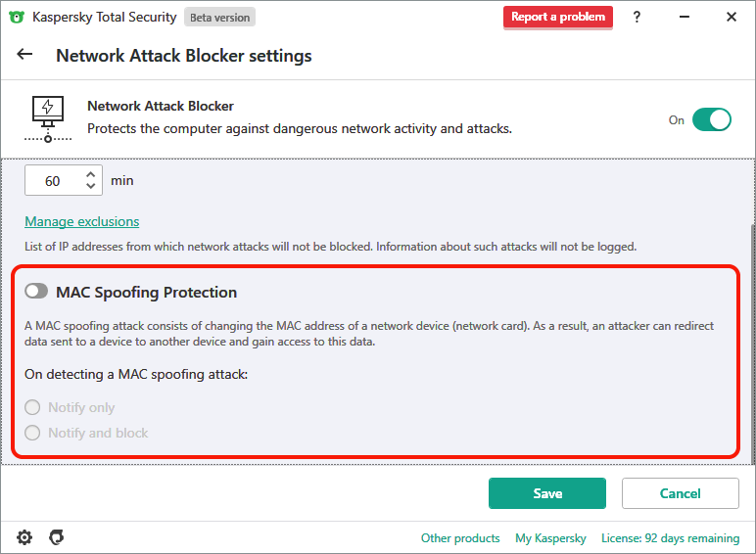Open settings via the gear icon
Screen dimensions: 756x554
24,537
